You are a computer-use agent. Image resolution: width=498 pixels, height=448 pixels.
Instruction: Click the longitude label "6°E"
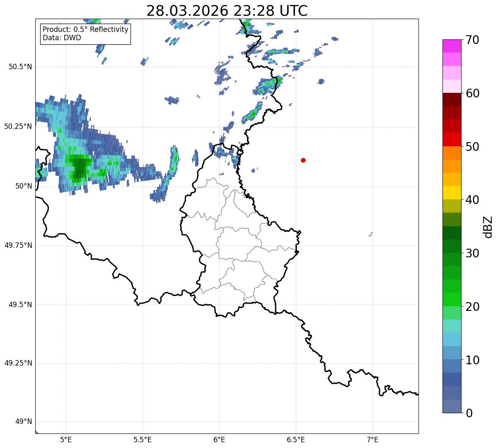point(219,439)
